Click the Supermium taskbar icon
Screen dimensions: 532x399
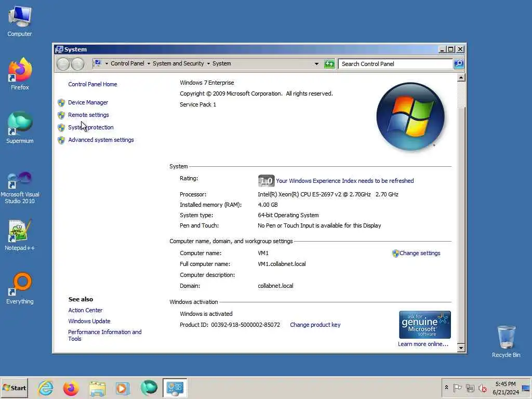149,388
